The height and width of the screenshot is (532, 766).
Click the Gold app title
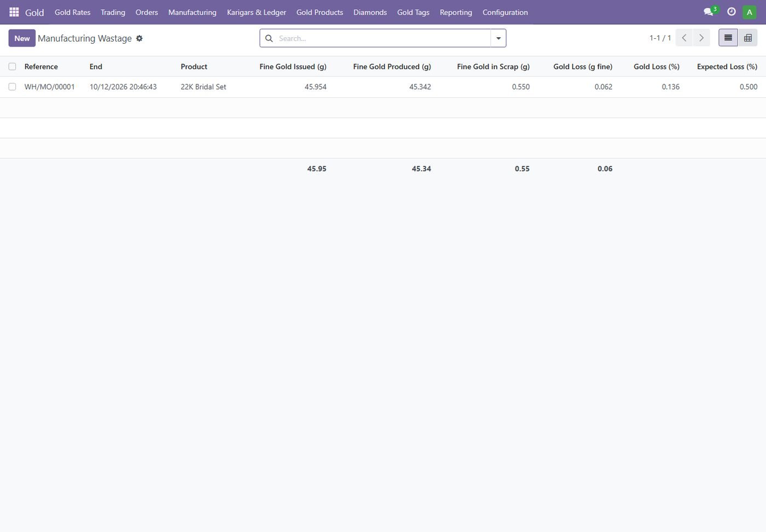[x=34, y=12]
